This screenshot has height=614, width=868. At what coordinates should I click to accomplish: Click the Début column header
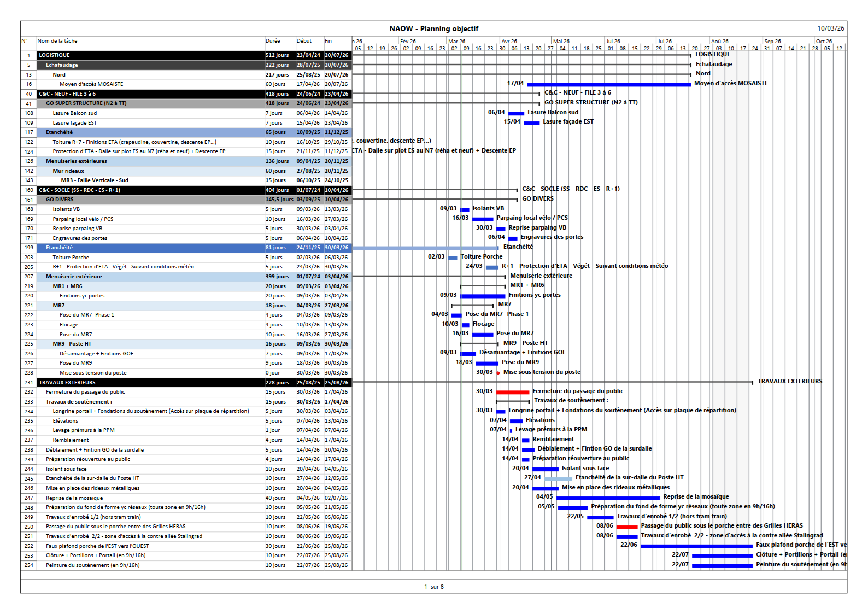304,41
